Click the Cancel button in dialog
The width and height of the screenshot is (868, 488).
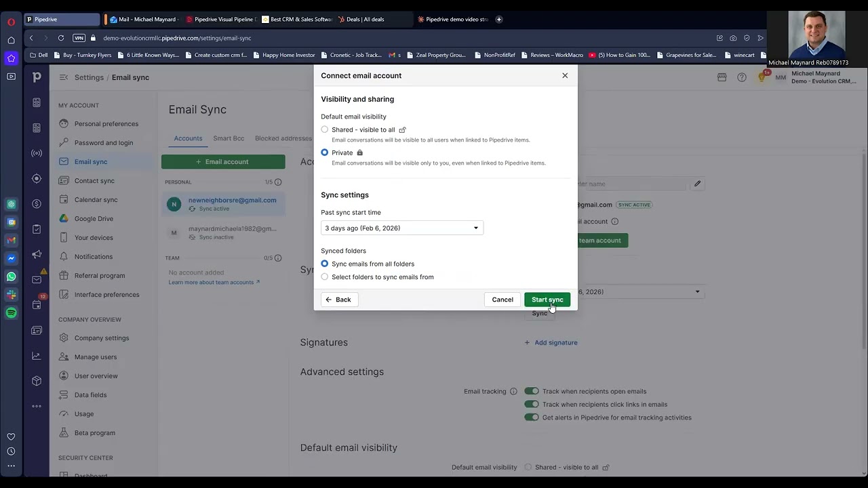coord(502,300)
